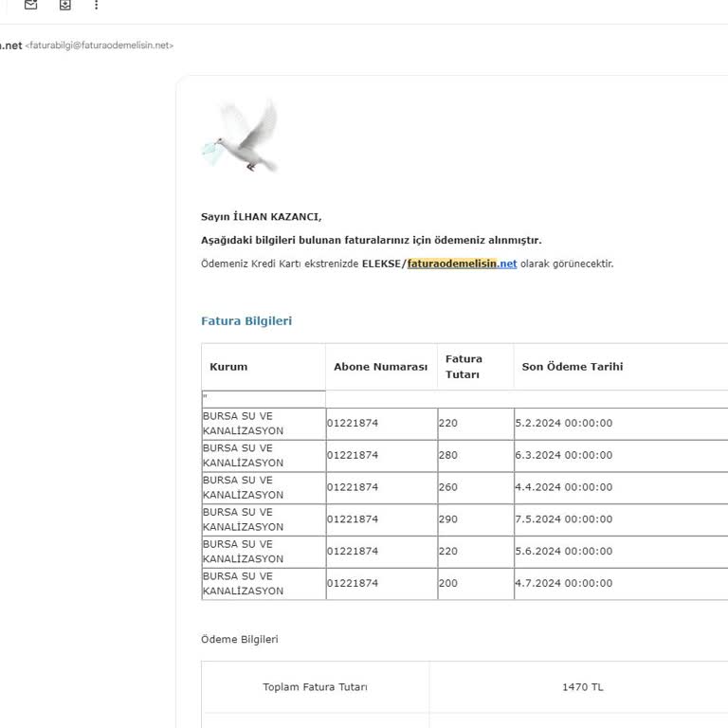Click the 'Toplam Fatura Tutarı' label
This screenshot has width=728, height=728.
(315, 687)
